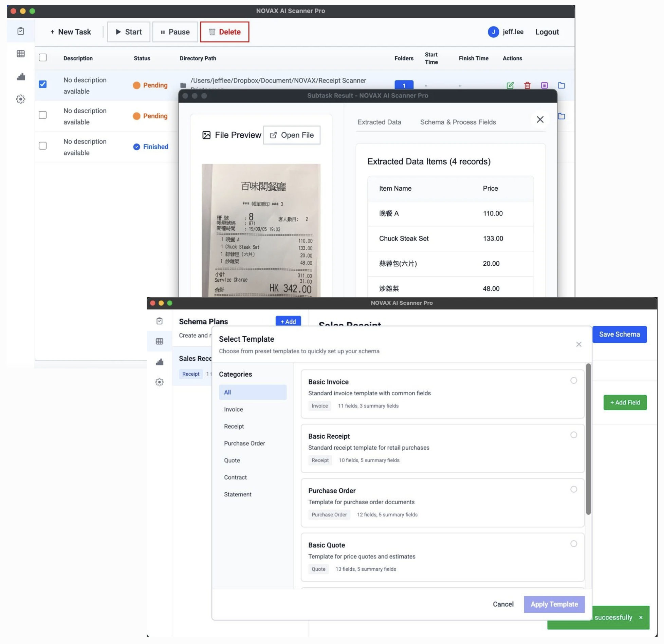This screenshot has width=664, height=644.
Task: Click blue folder icon in first task row
Action: tap(561, 86)
